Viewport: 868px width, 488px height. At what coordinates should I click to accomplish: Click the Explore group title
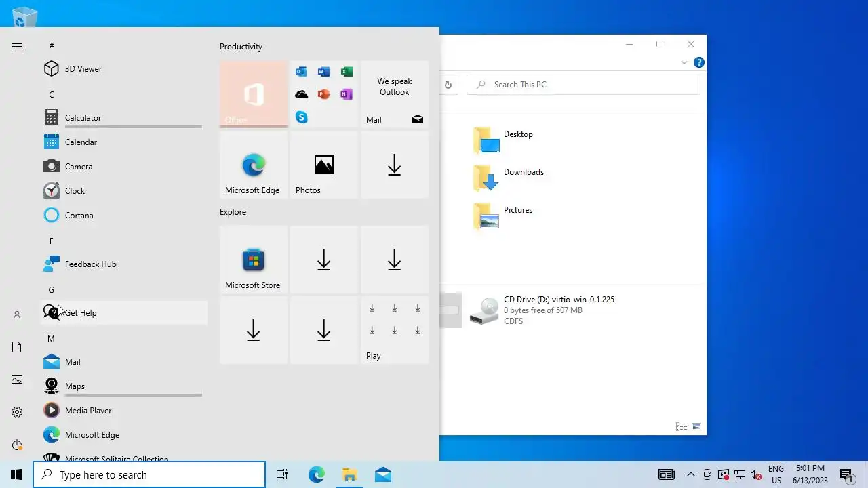point(233,212)
